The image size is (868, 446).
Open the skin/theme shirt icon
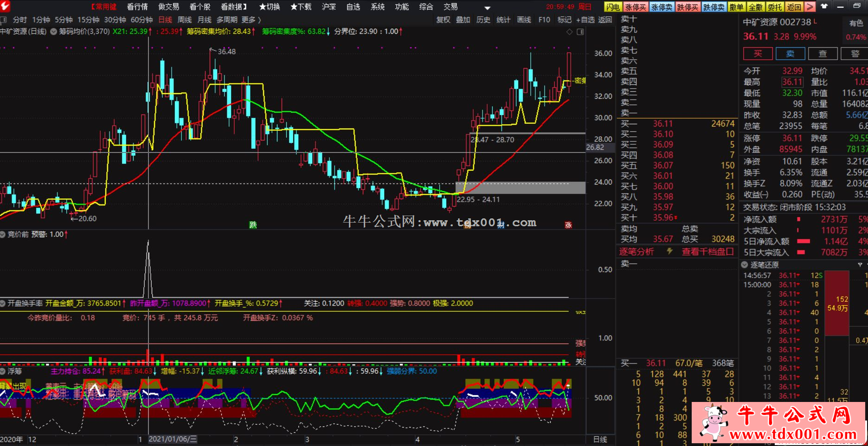824,6
